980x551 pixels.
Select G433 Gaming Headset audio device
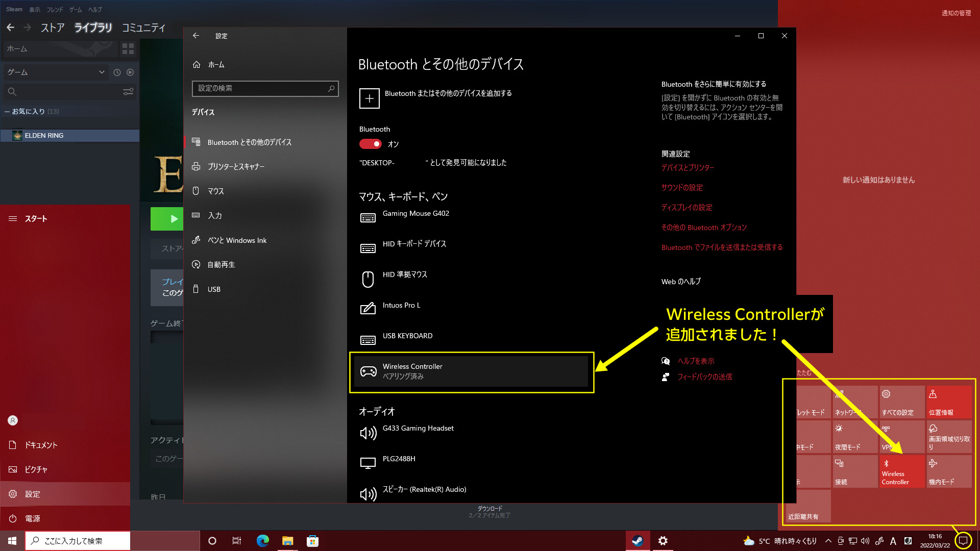[x=418, y=429]
